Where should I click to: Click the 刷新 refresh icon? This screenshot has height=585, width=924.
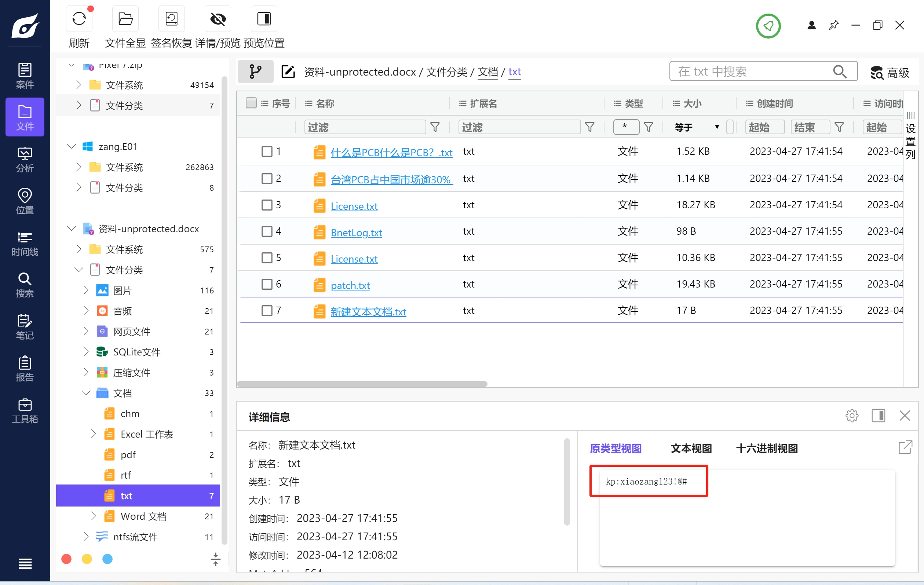tap(79, 19)
